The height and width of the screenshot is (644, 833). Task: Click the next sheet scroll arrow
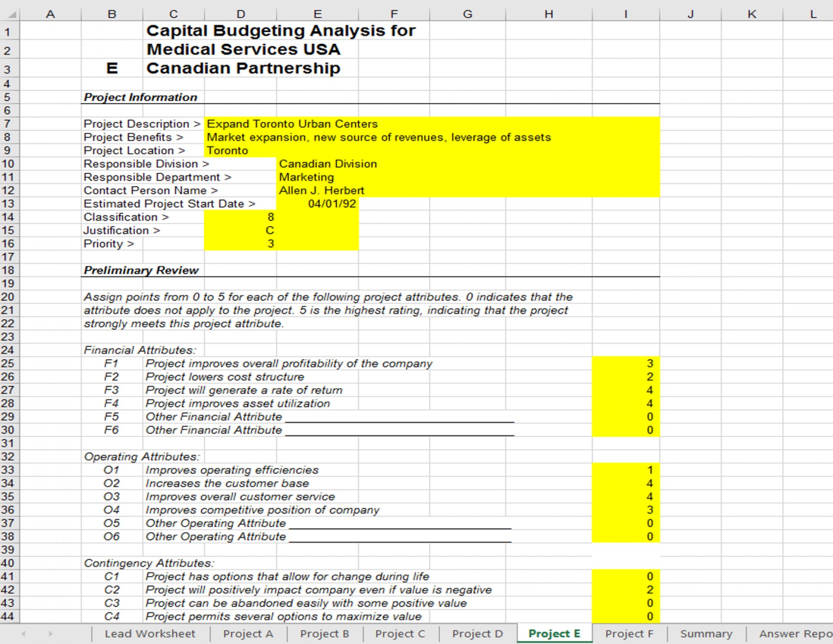point(51,634)
